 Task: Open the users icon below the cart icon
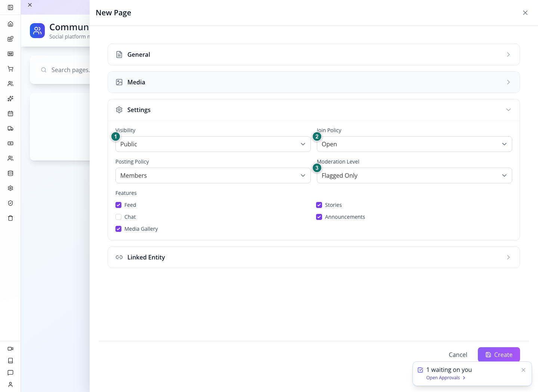(x=10, y=84)
